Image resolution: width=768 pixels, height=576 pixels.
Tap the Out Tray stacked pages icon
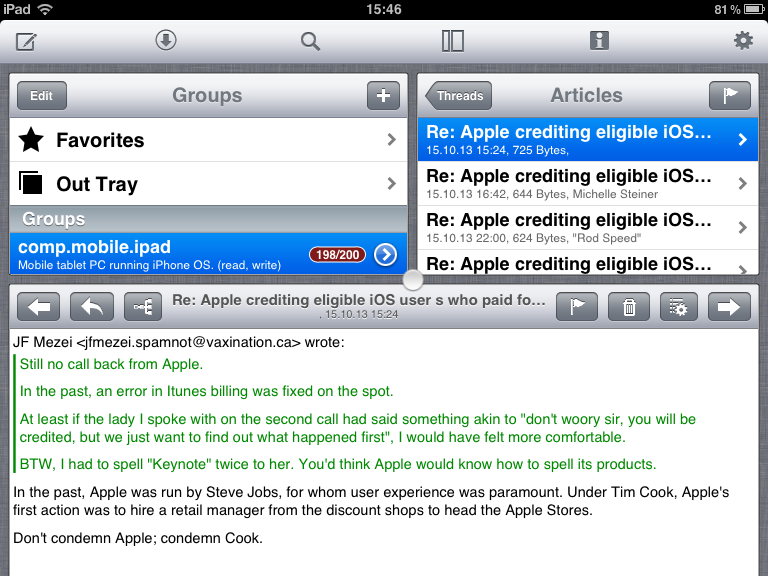(x=30, y=183)
